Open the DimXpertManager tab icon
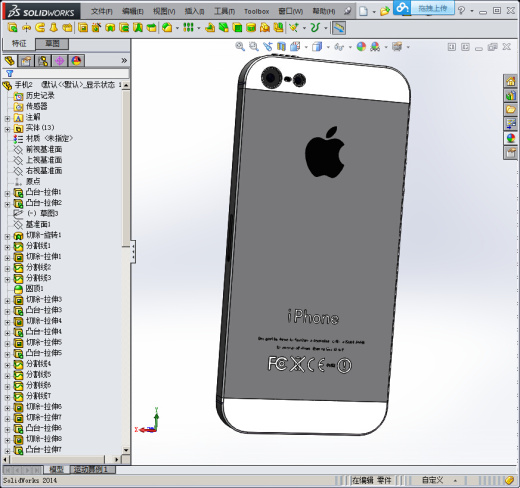 [59, 61]
